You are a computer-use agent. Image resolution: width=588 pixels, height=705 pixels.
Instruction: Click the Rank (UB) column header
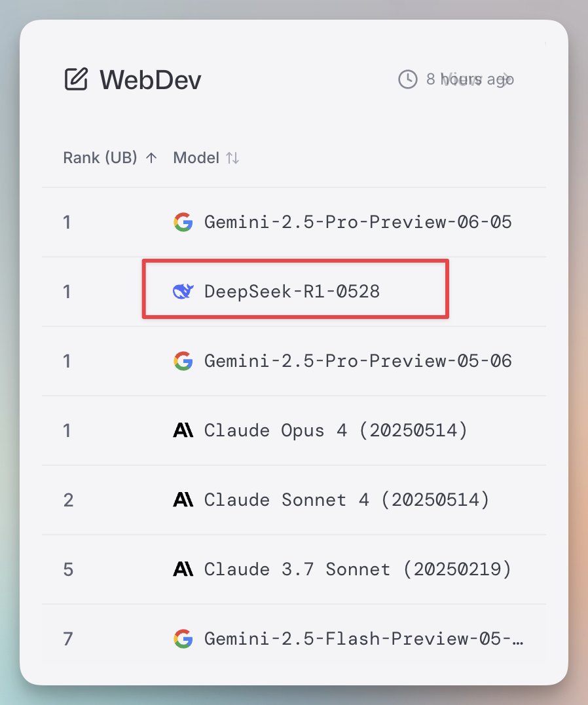tap(100, 158)
